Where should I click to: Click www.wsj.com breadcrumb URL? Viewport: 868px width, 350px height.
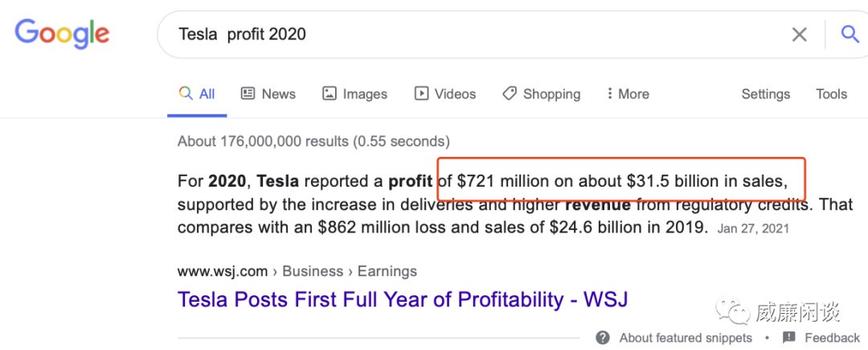click(x=223, y=271)
